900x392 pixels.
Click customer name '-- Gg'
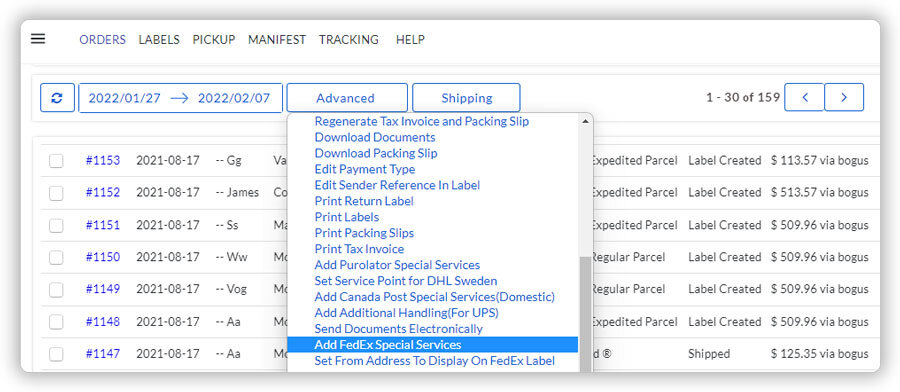point(228,161)
